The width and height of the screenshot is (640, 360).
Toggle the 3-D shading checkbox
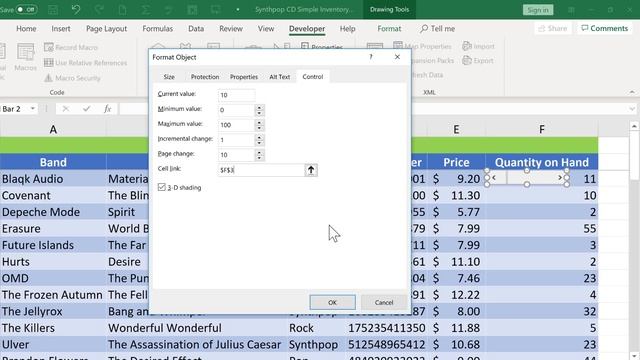pyautogui.click(x=162, y=187)
